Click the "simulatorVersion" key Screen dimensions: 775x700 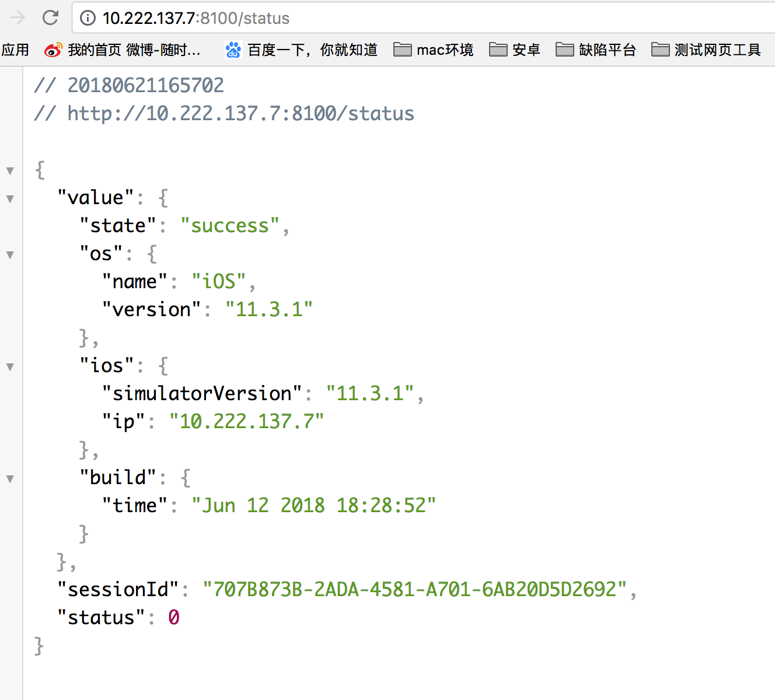[x=202, y=394]
